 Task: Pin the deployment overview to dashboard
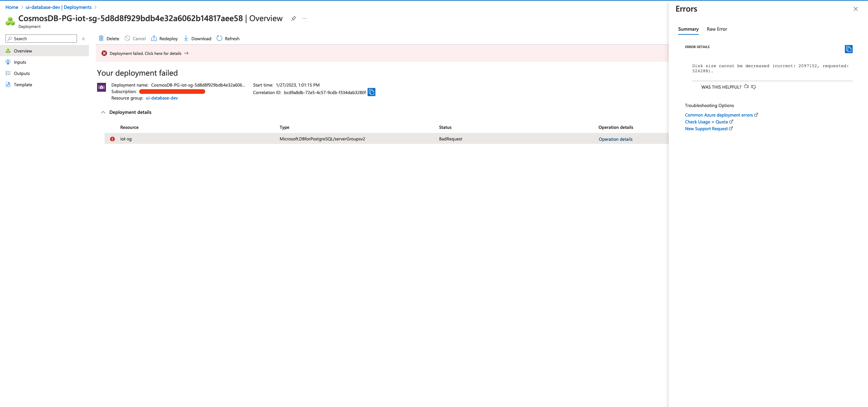[293, 18]
